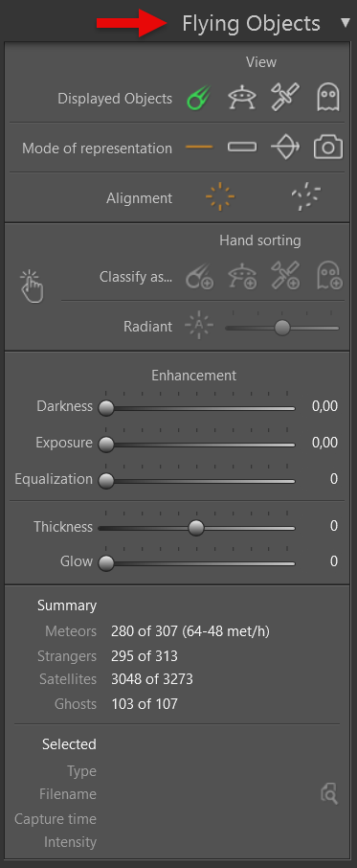
Task: Classify selection as satellite
Action: point(285,276)
